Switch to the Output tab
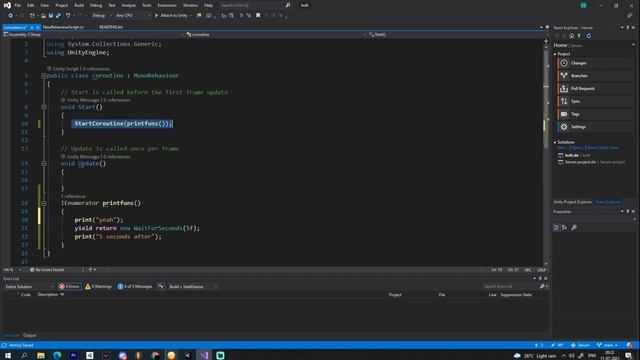This screenshot has height=360, width=640. click(29, 336)
